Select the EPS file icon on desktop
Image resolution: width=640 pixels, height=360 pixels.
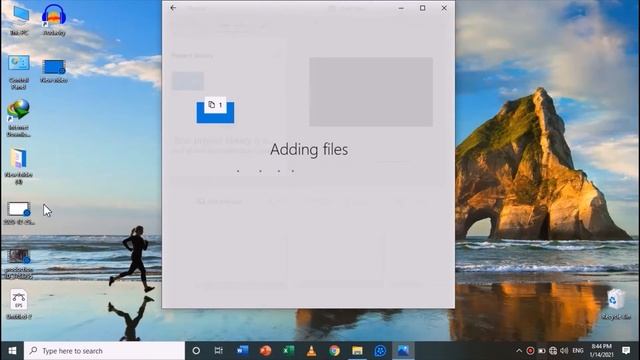tap(19, 304)
